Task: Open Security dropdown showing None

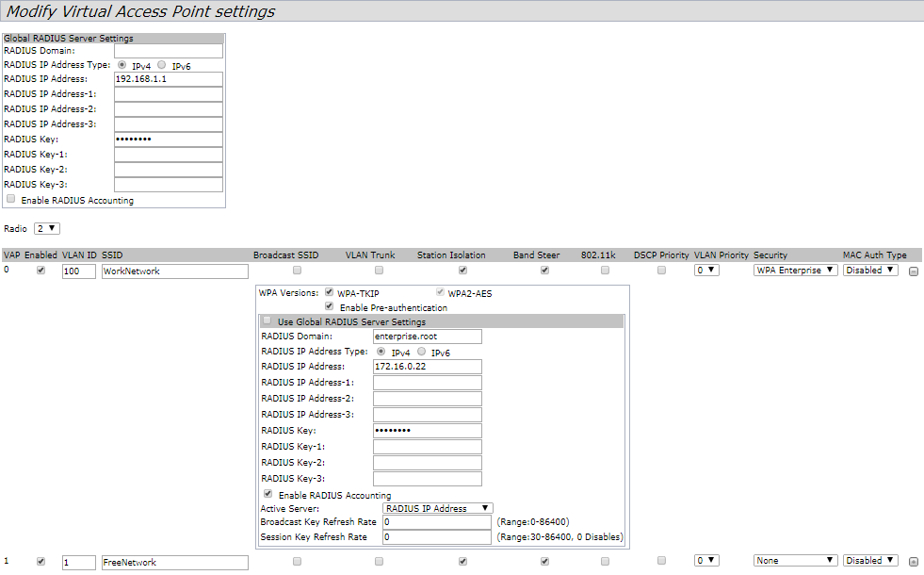Action: click(x=796, y=560)
